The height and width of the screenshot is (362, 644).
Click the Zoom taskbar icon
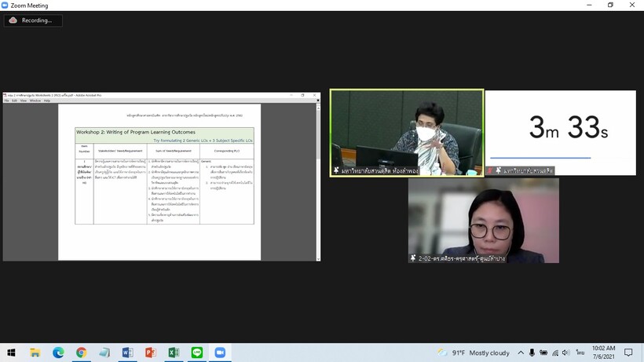(220, 353)
